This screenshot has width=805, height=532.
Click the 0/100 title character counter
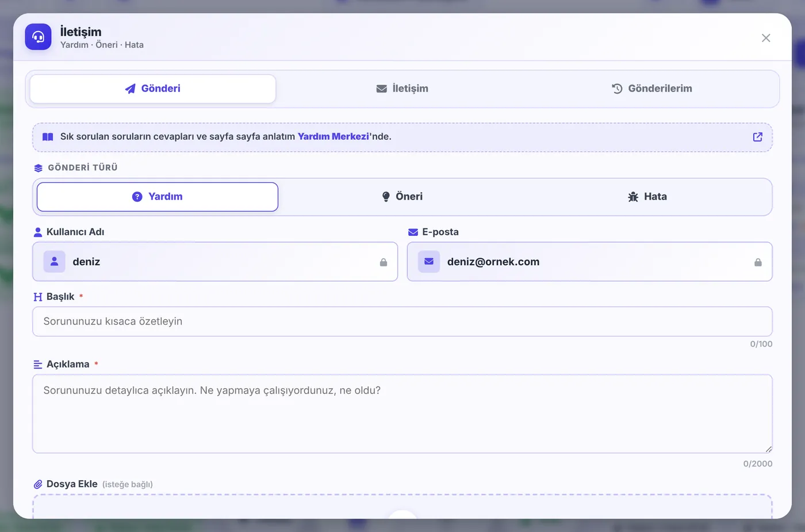pos(761,344)
